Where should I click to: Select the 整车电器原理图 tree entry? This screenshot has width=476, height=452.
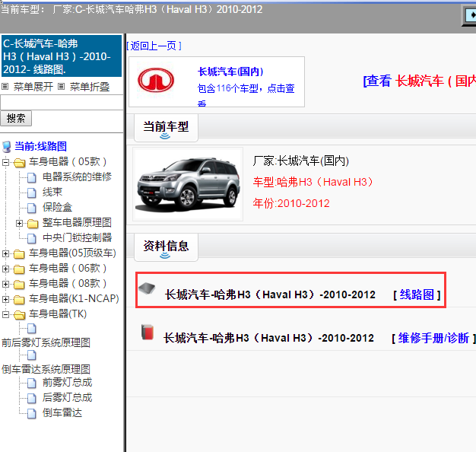coord(77,223)
